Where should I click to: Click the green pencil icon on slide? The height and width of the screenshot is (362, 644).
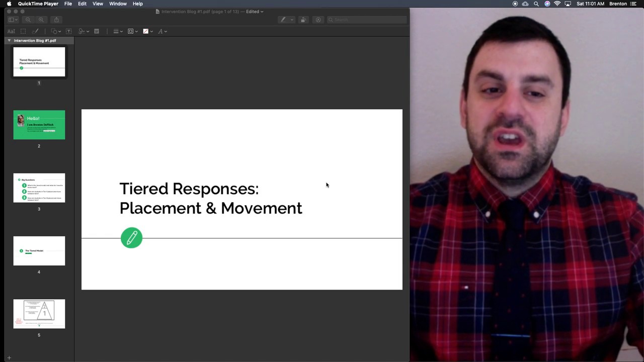tap(131, 238)
